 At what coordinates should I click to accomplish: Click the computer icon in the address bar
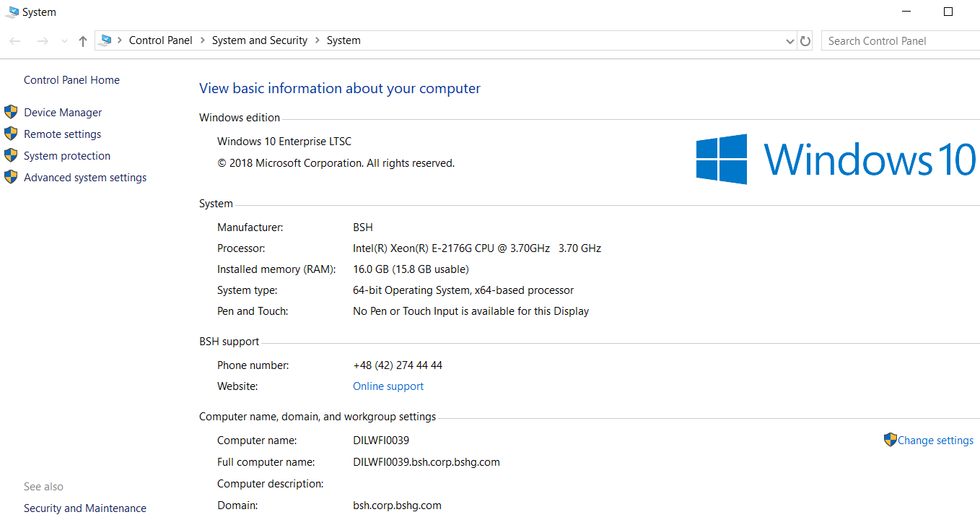click(x=106, y=40)
